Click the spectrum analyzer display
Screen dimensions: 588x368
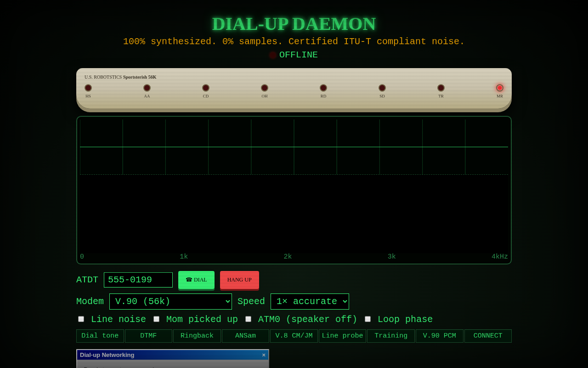294,190
